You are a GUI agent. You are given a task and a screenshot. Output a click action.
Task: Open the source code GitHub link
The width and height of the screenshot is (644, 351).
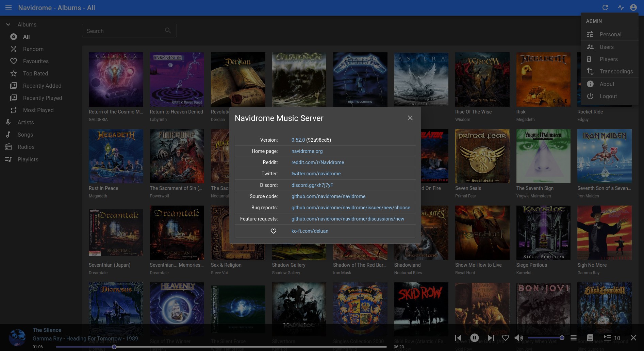[x=328, y=196]
